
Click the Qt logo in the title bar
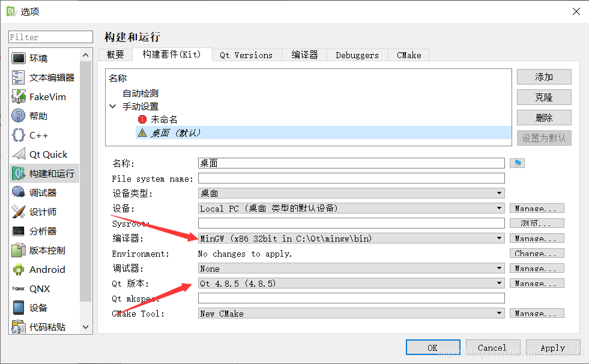tap(11, 11)
